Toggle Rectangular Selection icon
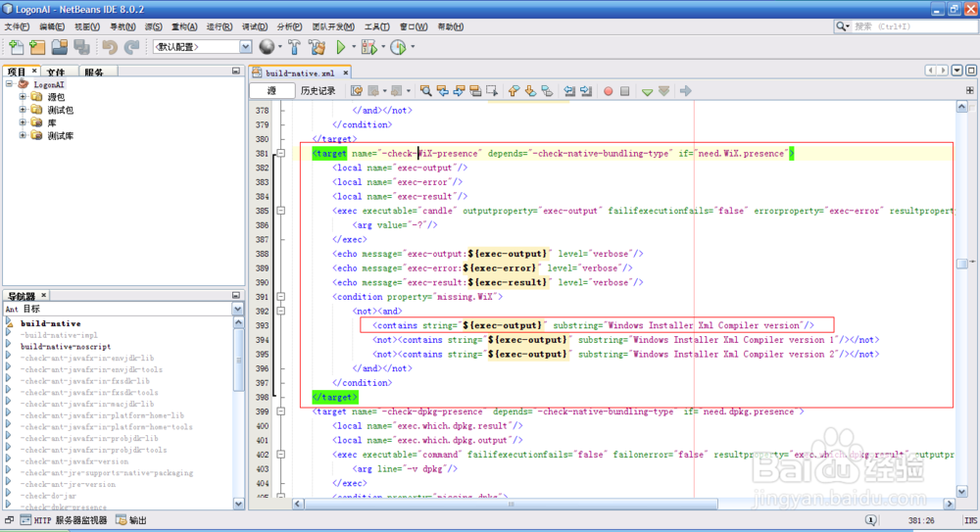 point(492,91)
